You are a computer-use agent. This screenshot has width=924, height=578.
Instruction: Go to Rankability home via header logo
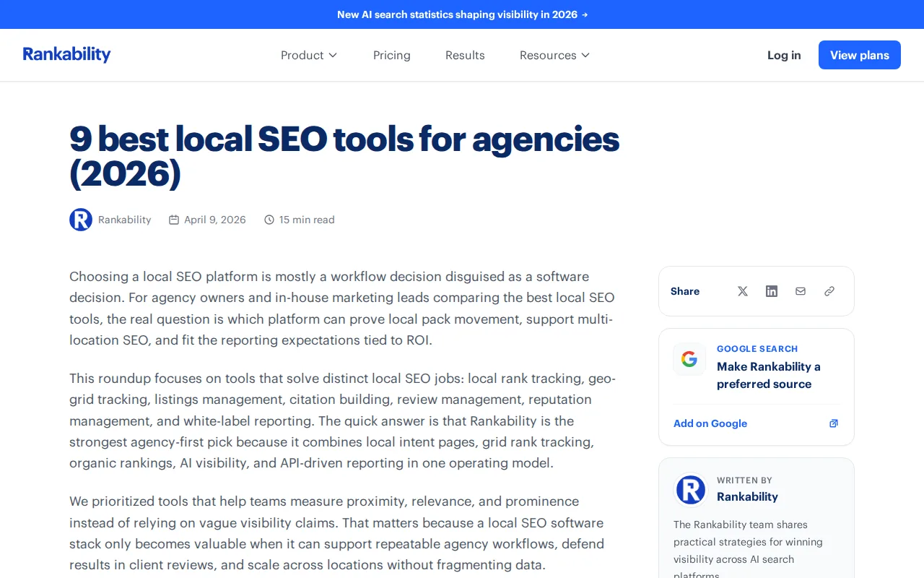coord(66,55)
